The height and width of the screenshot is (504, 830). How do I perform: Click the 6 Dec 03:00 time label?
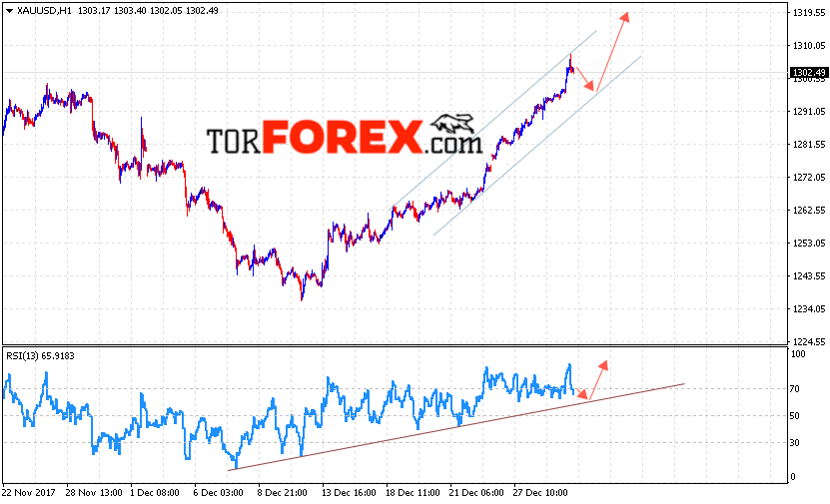218,492
